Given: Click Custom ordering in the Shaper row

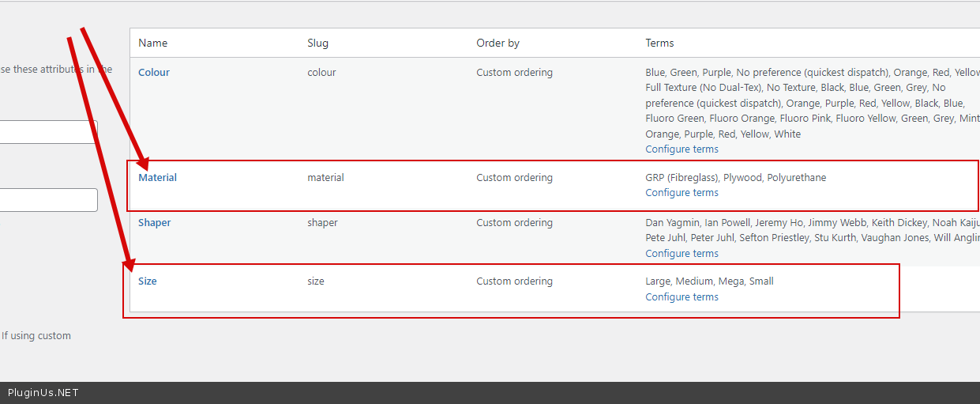Looking at the screenshot, I should pos(514,223).
